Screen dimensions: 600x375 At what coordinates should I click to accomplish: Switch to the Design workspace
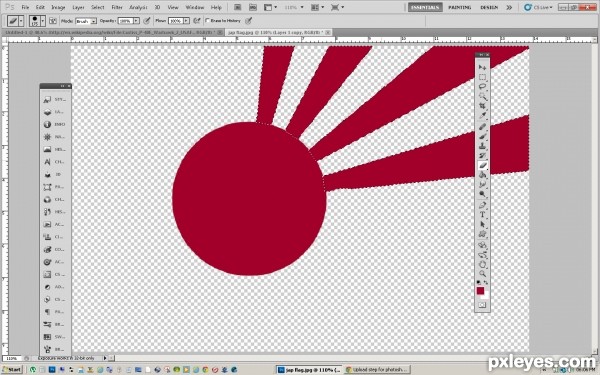pyautogui.click(x=489, y=7)
